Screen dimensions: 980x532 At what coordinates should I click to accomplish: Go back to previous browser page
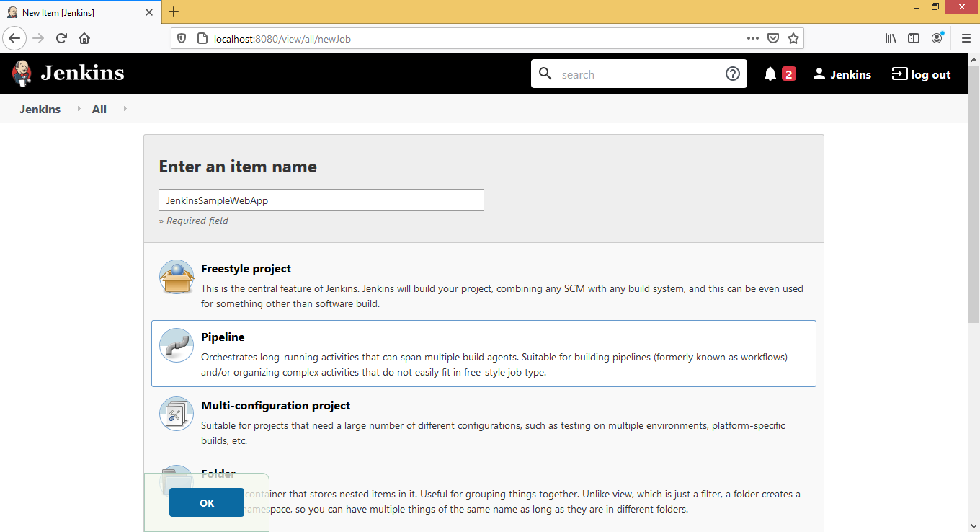(14, 38)
